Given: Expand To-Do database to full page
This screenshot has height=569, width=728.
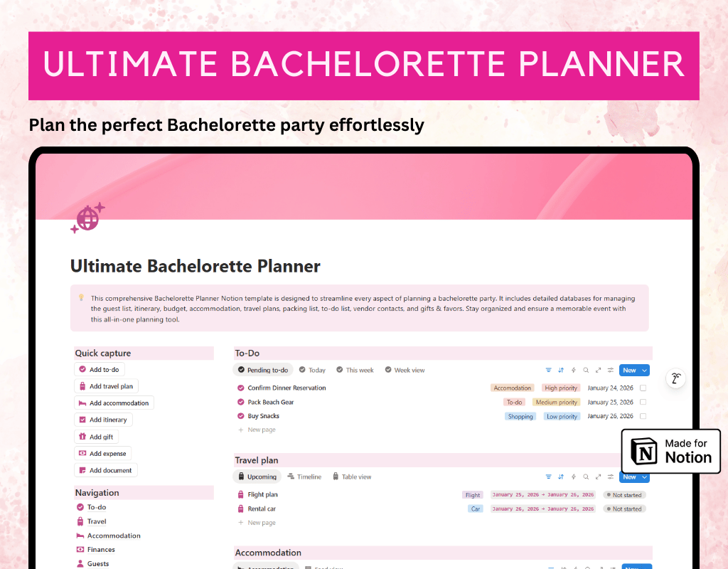Looking at the screenshot, I should point(598,370).
